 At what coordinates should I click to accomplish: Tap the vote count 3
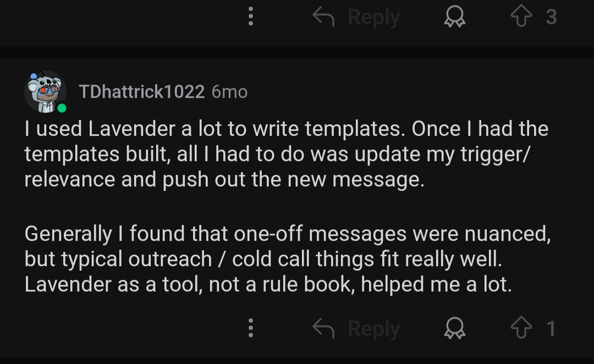pyautogui.click(x=551, y=16)
